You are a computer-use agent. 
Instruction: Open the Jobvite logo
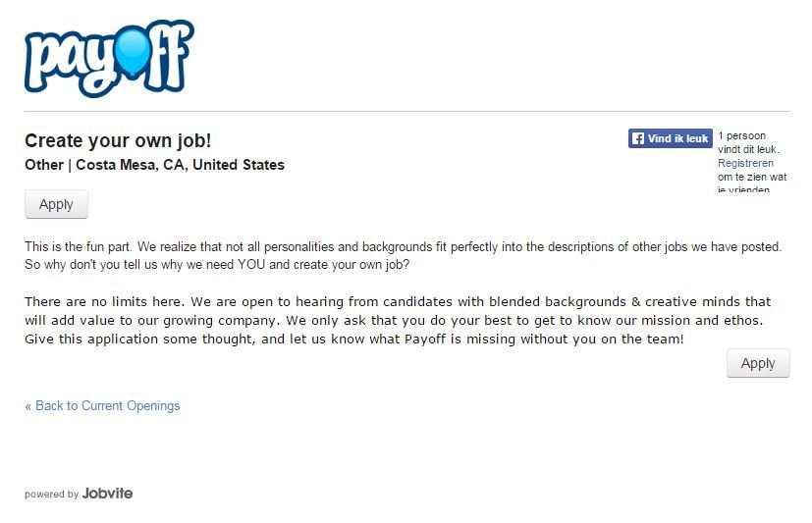[x=107, y=494]
